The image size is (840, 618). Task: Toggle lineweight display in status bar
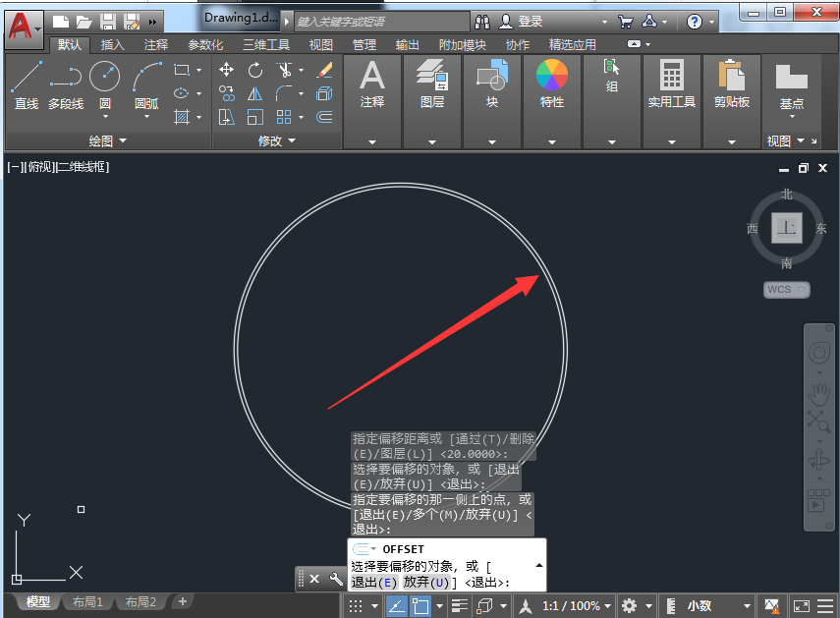pyautogui.click(x=460, y=606)
